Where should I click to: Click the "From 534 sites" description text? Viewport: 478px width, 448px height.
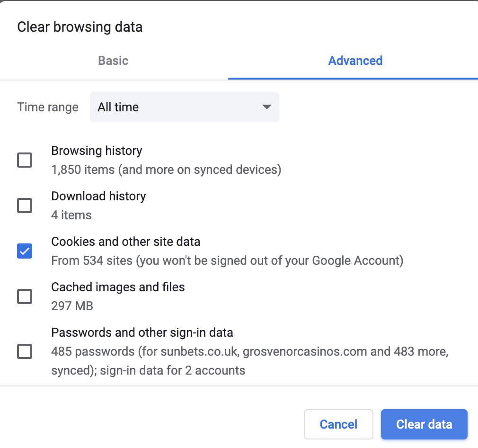[x=227, y=260]
